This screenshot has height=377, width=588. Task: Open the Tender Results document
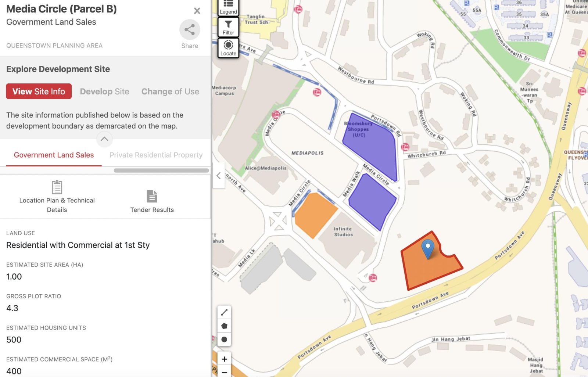152,201
